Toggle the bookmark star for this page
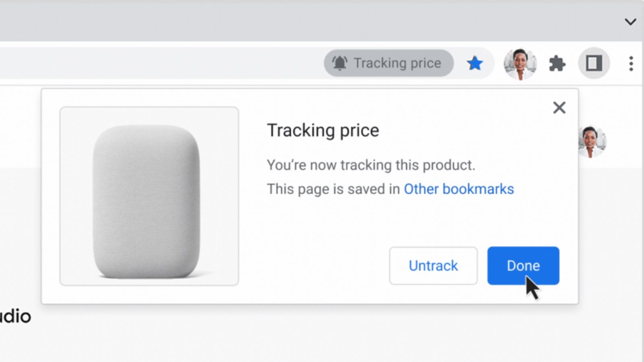 pos(475,63)
